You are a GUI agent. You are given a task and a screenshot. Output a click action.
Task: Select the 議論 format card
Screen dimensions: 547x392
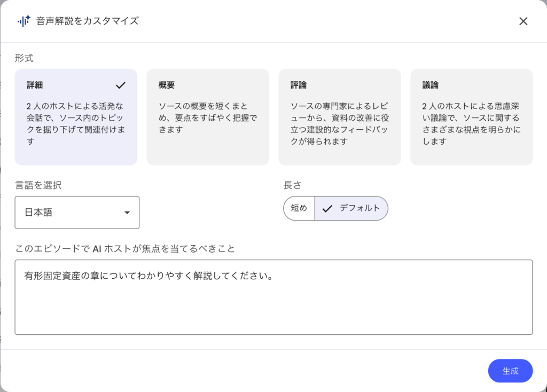click(471, 116)
